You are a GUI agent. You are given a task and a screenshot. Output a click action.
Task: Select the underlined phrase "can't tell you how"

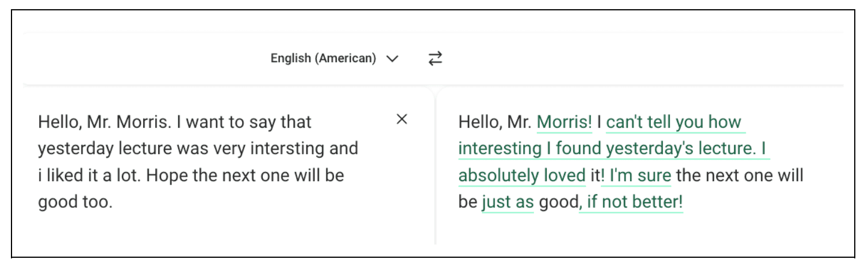(x=674, y=122)
